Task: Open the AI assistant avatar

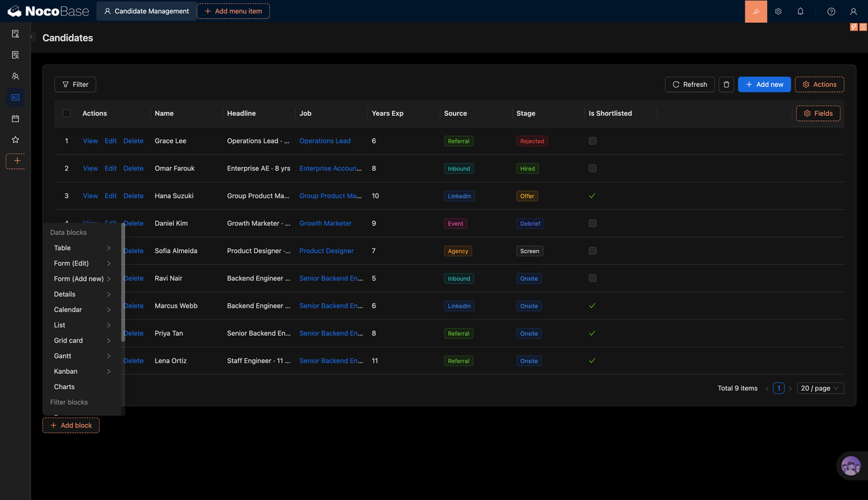Action: 851,466
